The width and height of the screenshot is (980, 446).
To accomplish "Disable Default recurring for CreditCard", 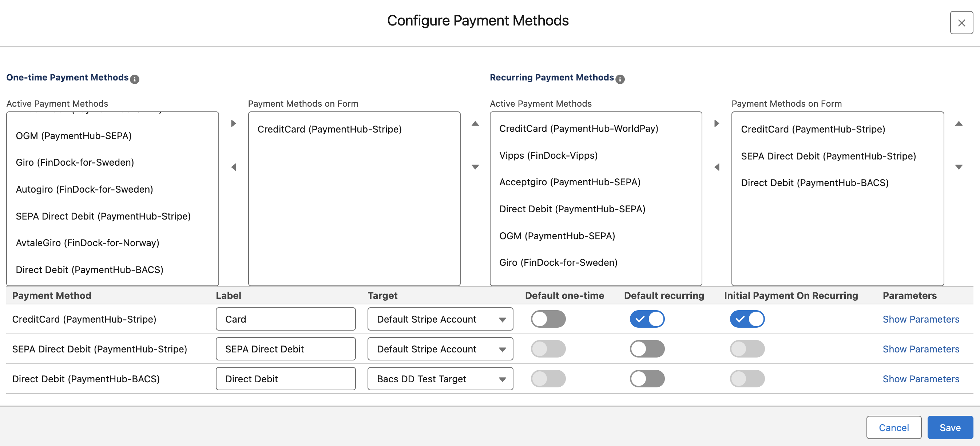I will point(647,319).
